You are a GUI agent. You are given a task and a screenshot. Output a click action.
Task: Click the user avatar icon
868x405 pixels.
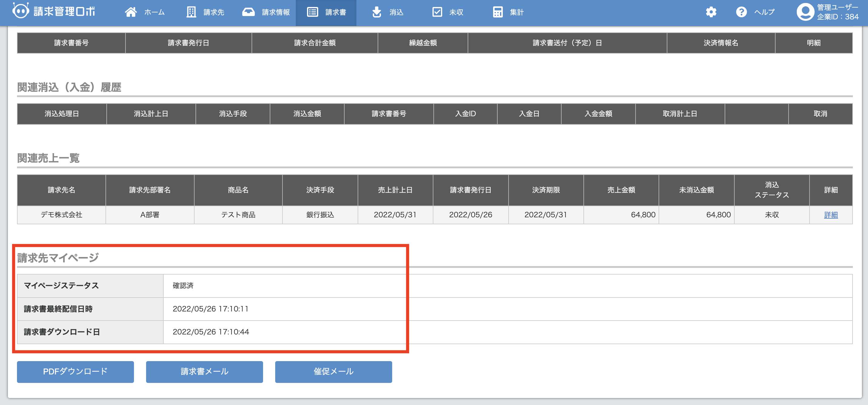pyautogui.click(x=805, y=12)
